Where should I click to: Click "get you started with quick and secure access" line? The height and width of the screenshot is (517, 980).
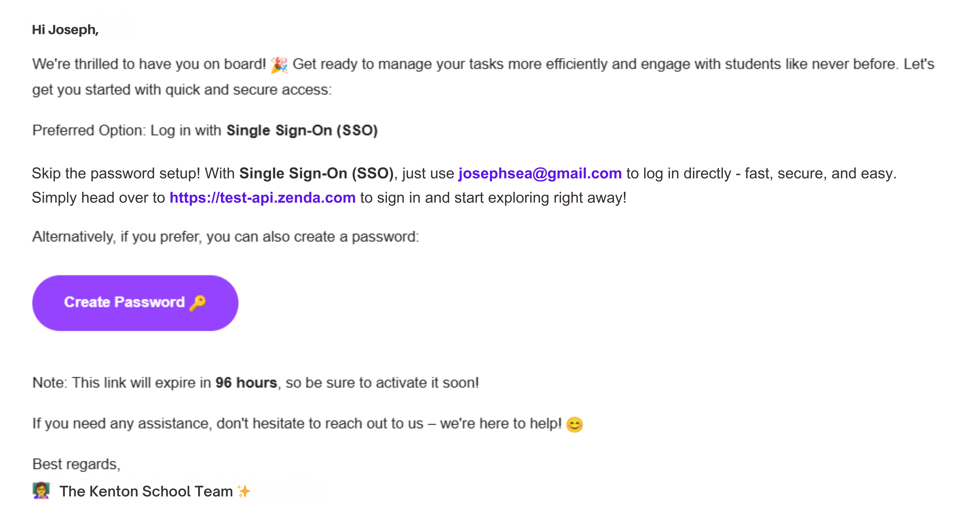click(182, 90)
